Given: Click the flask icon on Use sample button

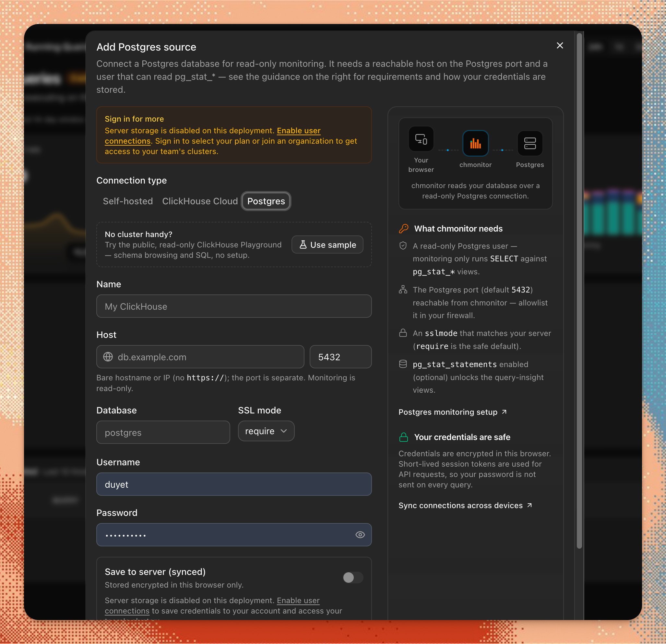Looking at the screenshot, I should [303, 245].
